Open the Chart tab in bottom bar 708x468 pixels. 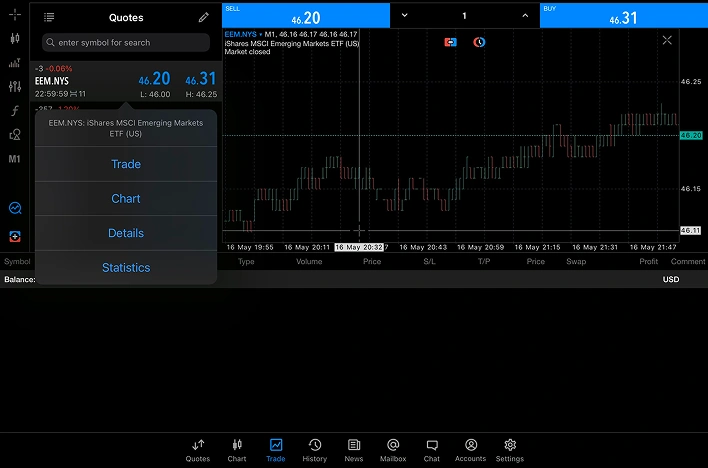coord(237,450)
